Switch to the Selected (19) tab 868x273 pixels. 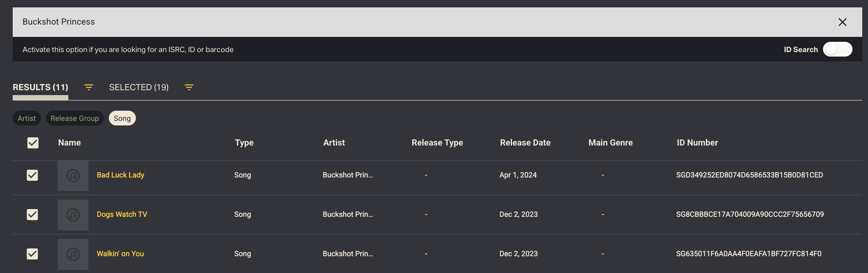click(139, 87)
